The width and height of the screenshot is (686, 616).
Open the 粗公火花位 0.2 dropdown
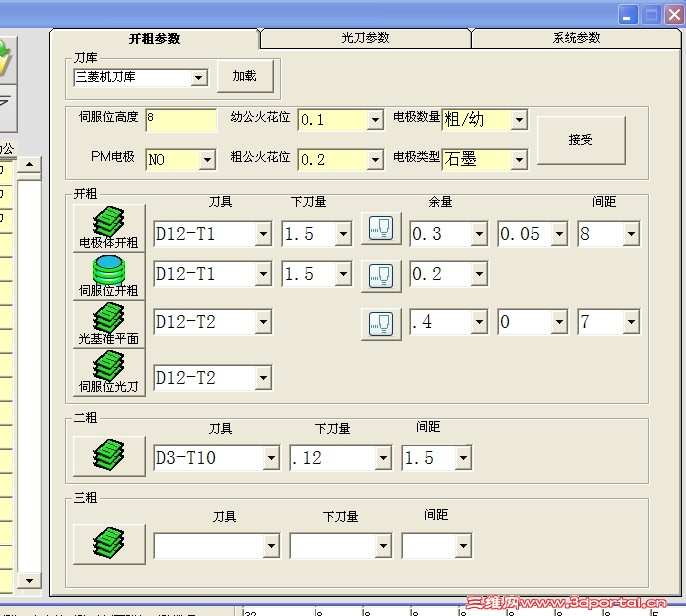click(375, 160)
